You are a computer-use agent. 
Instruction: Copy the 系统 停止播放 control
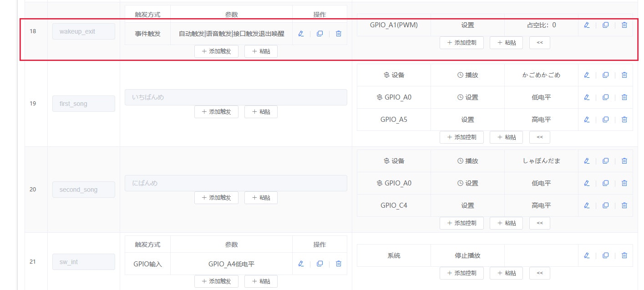click(x=605, y=255)
